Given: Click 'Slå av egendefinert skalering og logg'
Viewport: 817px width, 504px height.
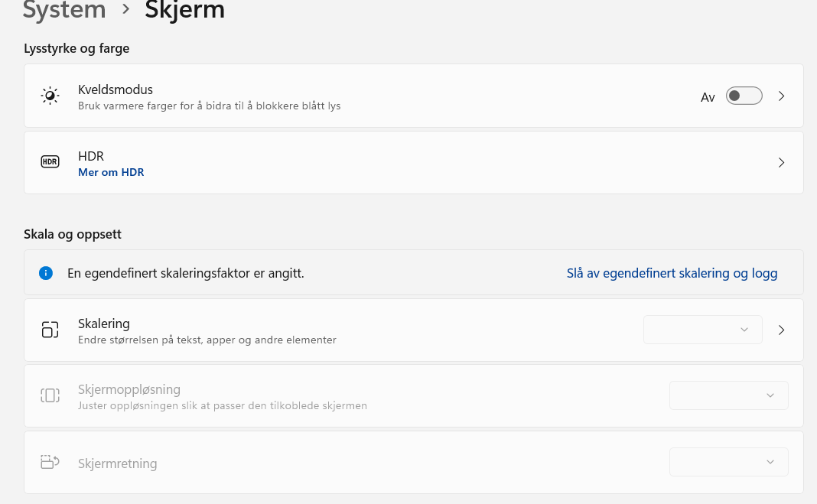Looking at the screenshot, I should coord(672,273).
